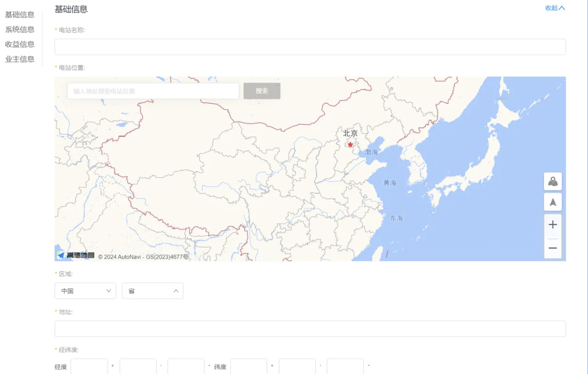588x374 pixels.
Task: Click the 经度 degrees input box
Action: (x=89, y=366)
